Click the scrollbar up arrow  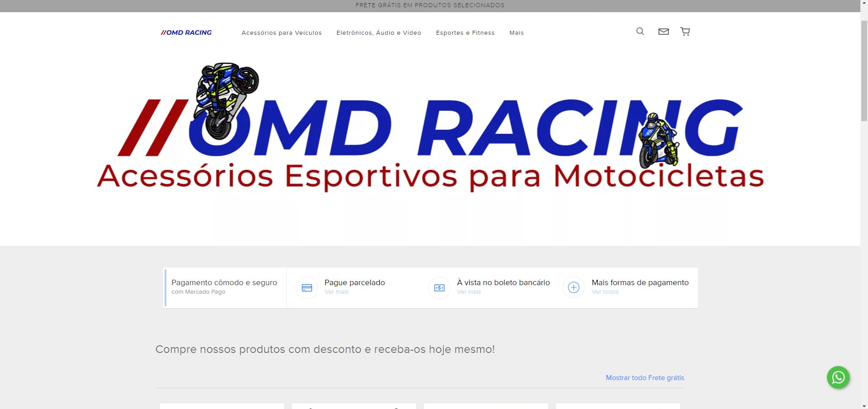click(864, 3)
